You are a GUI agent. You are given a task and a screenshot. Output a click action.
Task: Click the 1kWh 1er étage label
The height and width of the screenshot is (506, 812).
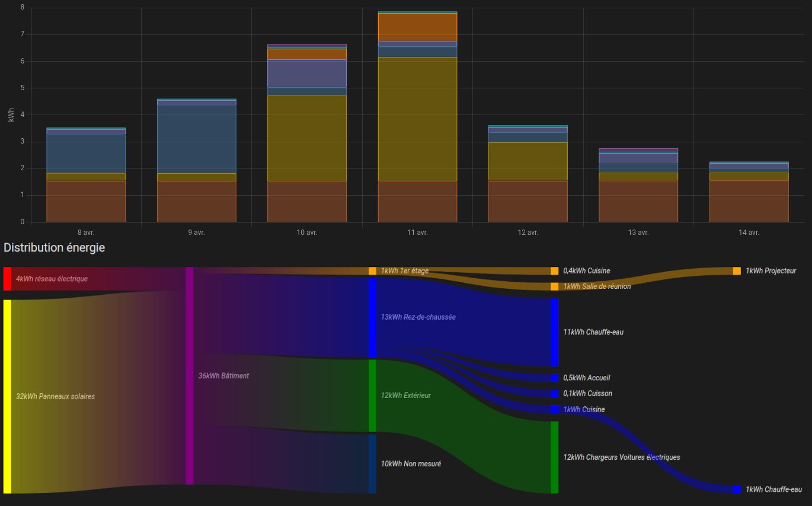(x=404, y=270)
